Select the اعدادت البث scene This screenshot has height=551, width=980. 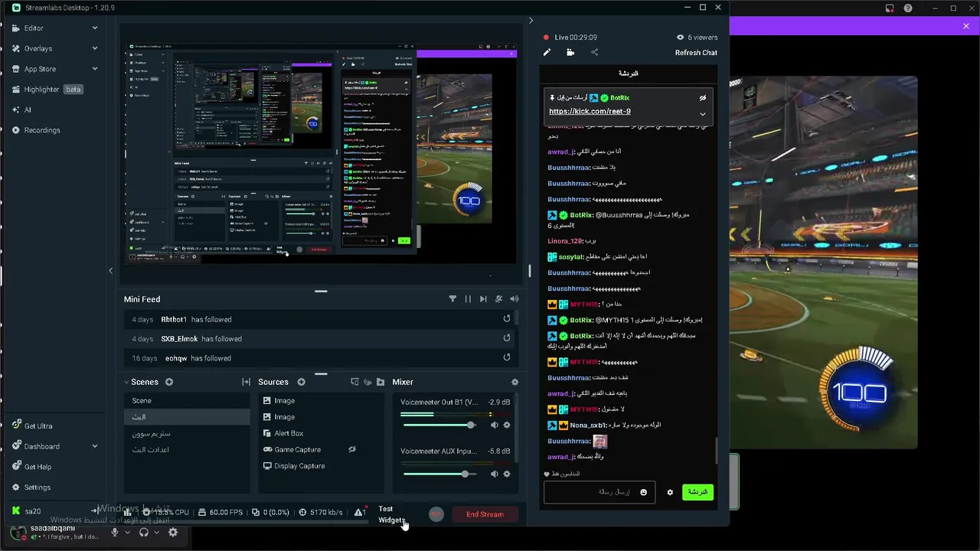tap(187, 449)
